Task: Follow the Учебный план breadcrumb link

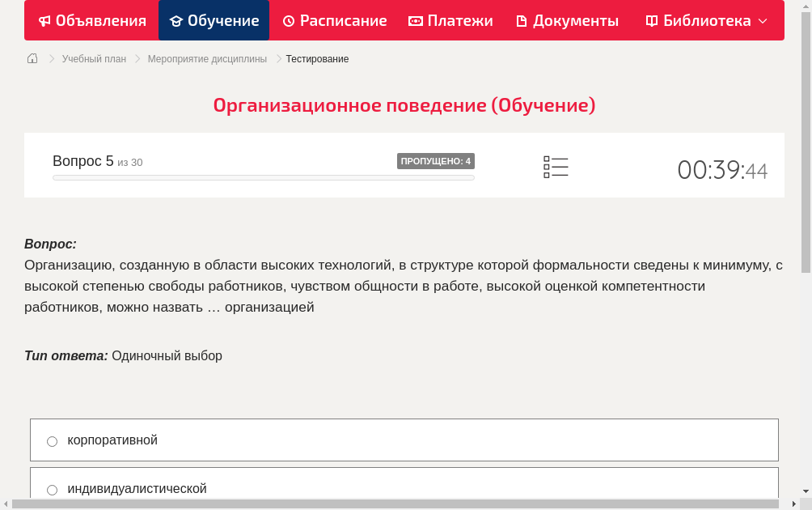Action: coord(95,59)
